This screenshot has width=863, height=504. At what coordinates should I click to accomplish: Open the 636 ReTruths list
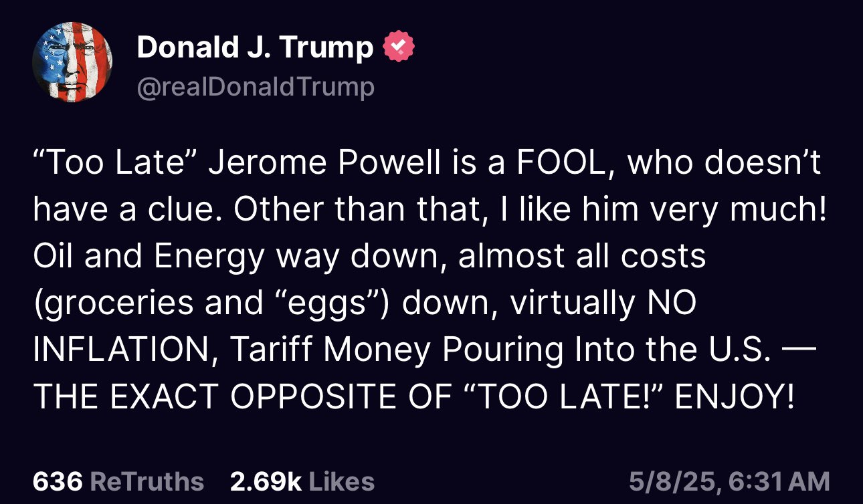[118, 481]
